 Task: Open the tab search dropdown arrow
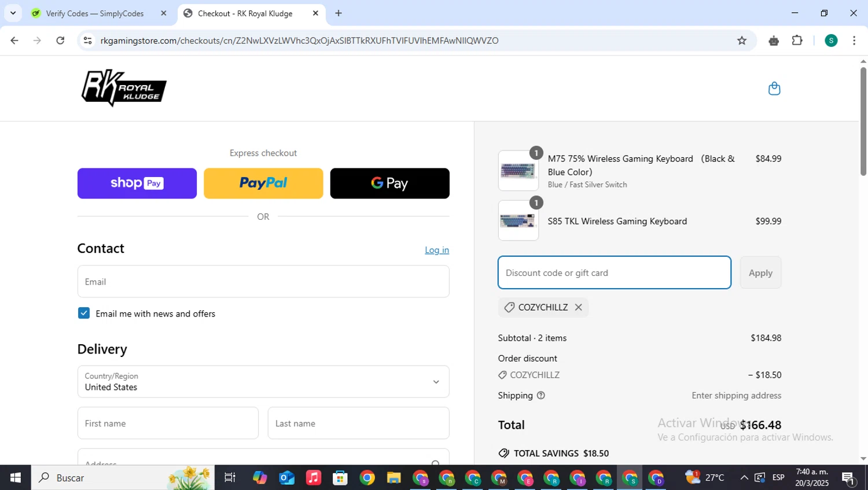click(x=13, y=13)
